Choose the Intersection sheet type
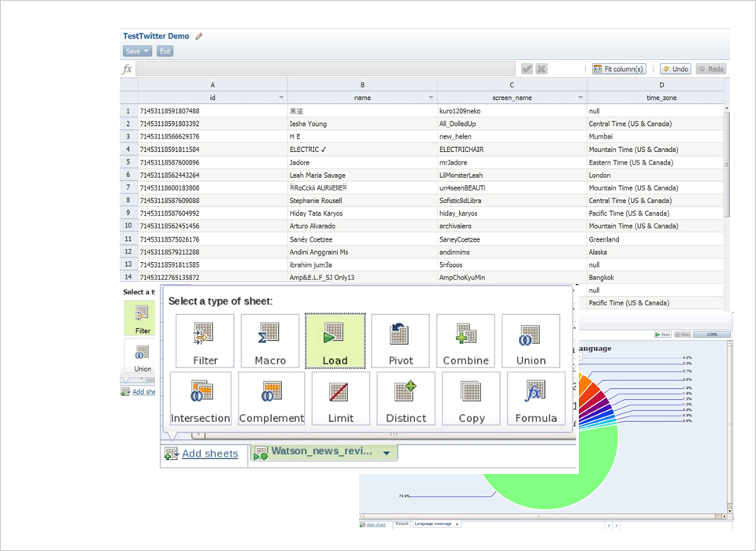Viewport: 756px width, 551px height. (200, 399)
